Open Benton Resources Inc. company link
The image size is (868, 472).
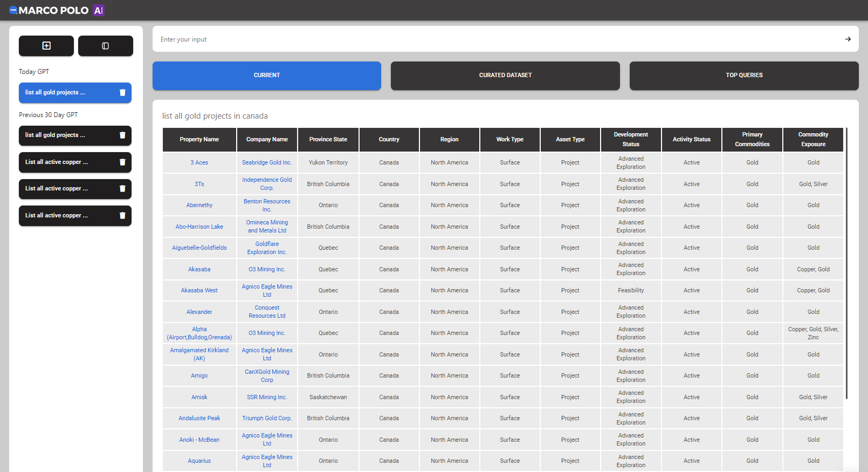tap(267, 206)
